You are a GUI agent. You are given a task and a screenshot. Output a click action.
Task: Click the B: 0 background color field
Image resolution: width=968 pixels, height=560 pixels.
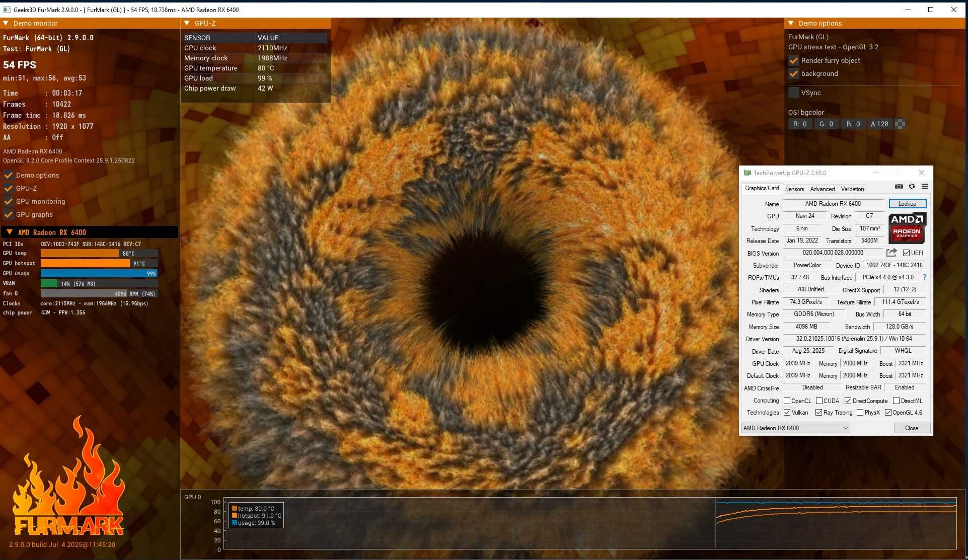click(x=853, y=124)
